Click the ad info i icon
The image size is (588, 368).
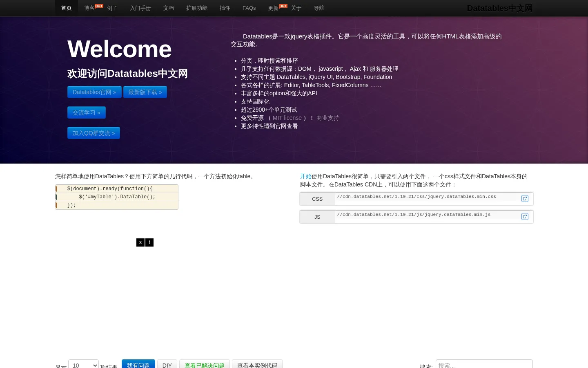(149, 242)
